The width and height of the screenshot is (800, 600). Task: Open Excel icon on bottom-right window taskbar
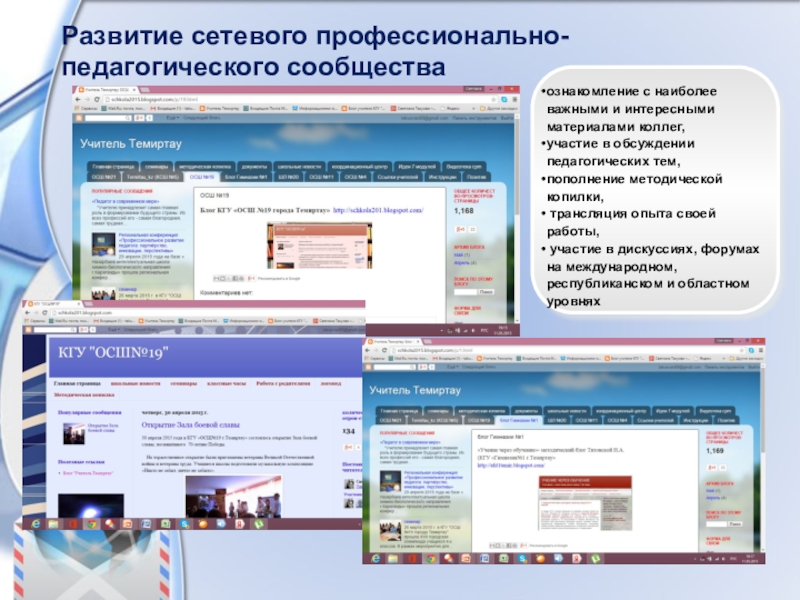pos(503,559)
